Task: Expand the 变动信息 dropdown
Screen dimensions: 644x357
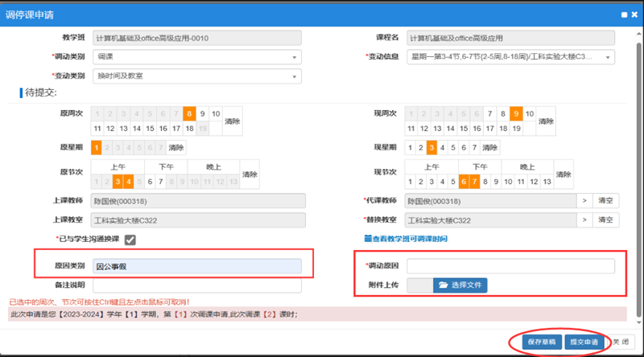Action: tap(511, 57)
